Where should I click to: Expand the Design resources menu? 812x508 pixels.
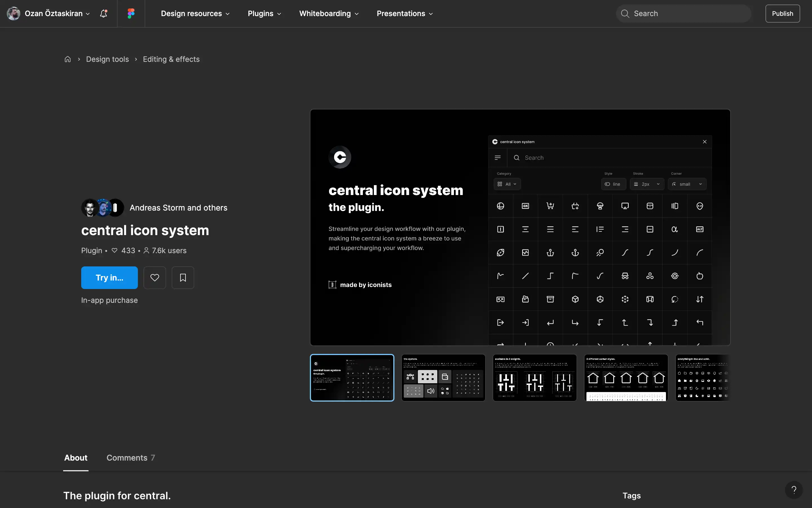[195, 14]
